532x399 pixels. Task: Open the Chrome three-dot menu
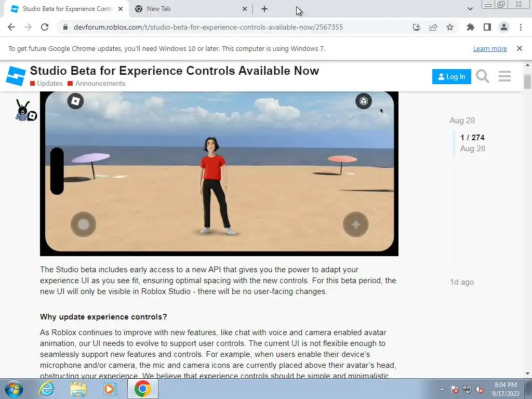click(x=521, y=27)
